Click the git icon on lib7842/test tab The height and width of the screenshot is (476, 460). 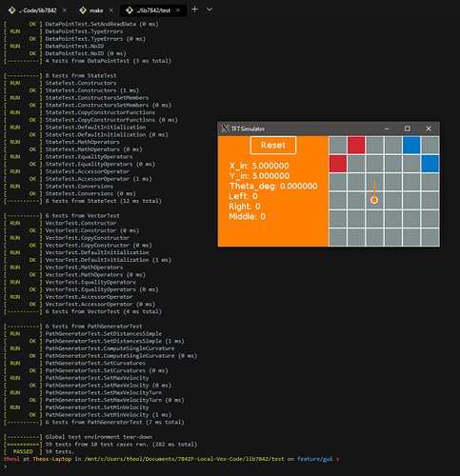pos(130,10)
